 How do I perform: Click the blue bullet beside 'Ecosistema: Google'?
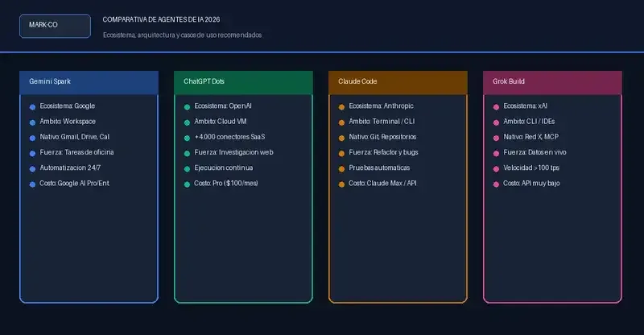[x=32, y=107]
